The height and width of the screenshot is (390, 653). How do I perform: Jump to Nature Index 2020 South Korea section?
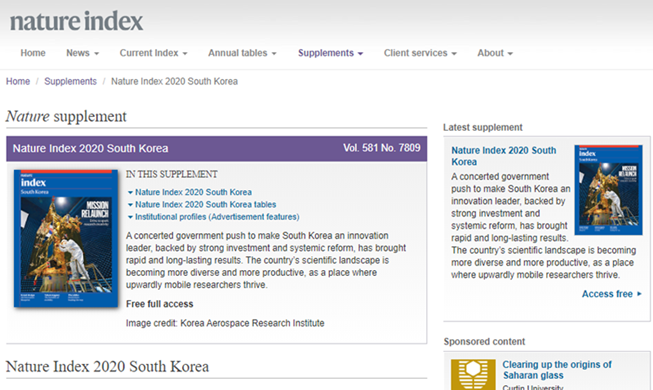(x=193, y=192)
